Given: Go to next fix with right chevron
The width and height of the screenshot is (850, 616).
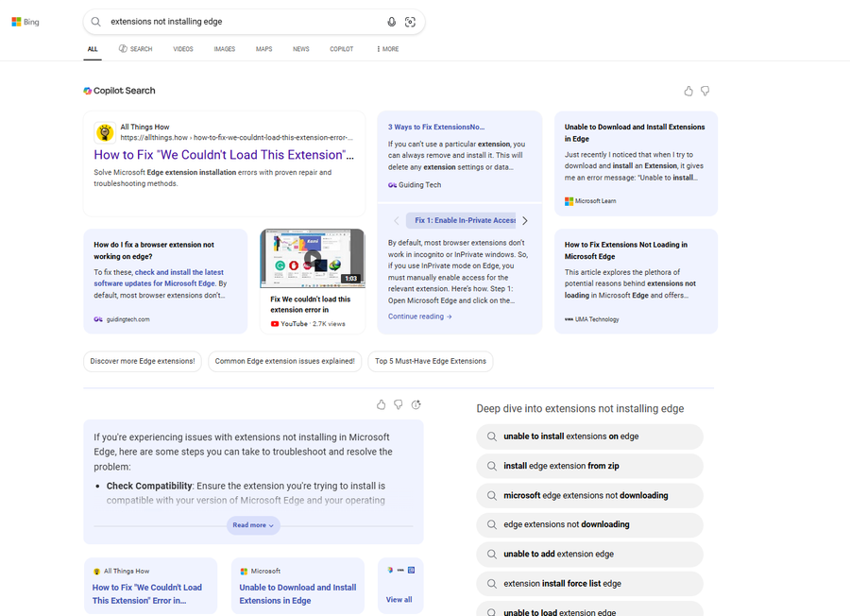Looking at the screenshot, I should [525, 221].
